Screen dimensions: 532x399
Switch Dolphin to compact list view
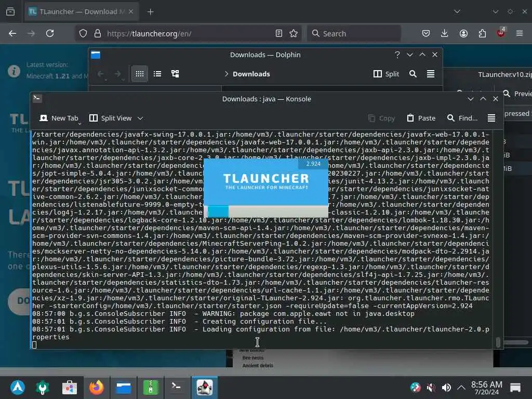157,74
